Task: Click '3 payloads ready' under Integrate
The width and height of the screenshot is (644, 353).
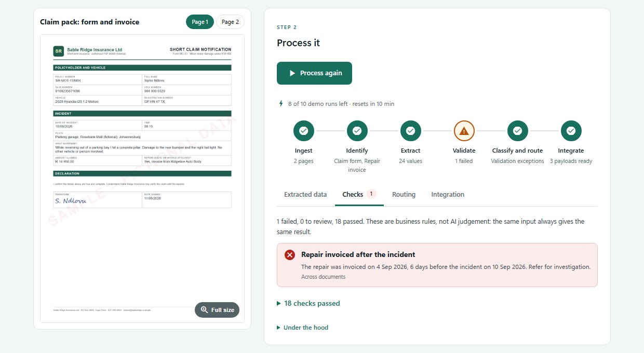Action: [x=571, y=161]
